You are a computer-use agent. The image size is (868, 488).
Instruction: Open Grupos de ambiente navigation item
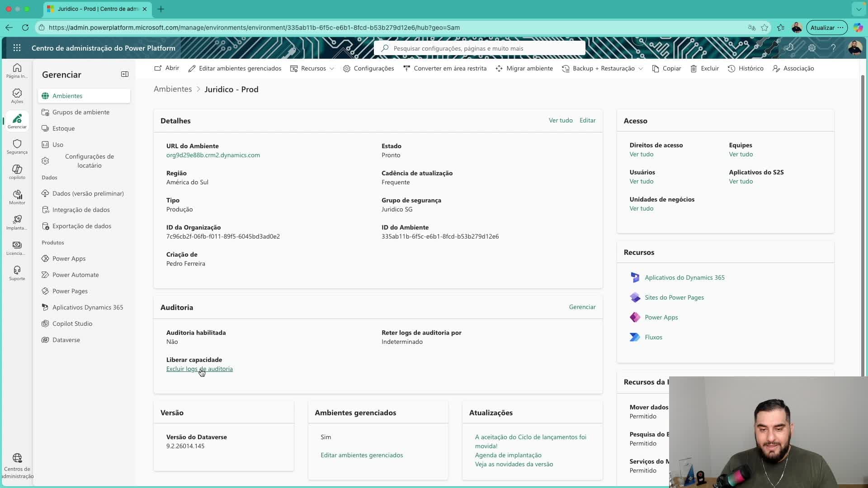point(81,112)
